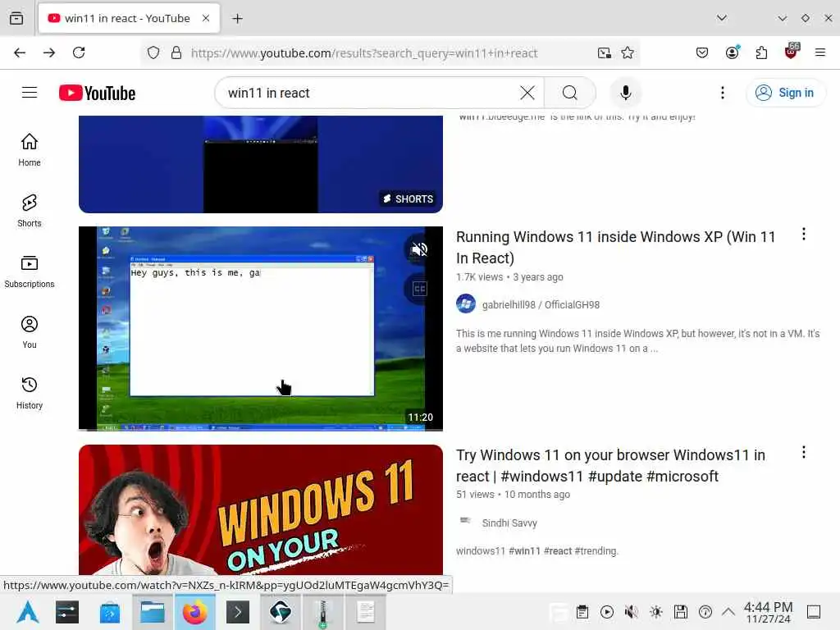Open the Windows XP video thumbnail
Screen dimensions: 840x630
point(260,328)
